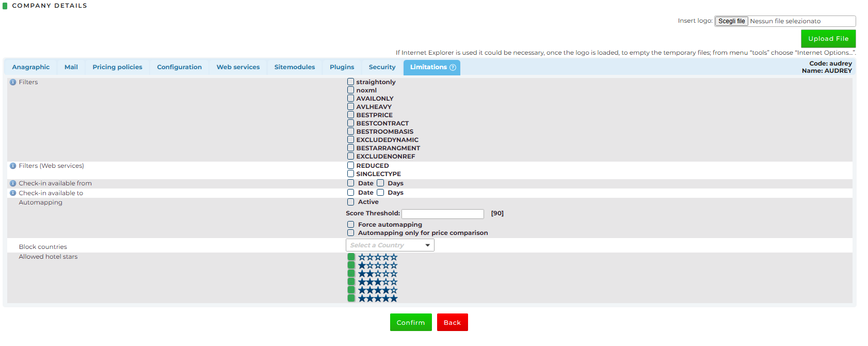The height and width of the screenshot is (346, 868).
Task: Click the four-star rating icon row
Action: coord(378,290)
